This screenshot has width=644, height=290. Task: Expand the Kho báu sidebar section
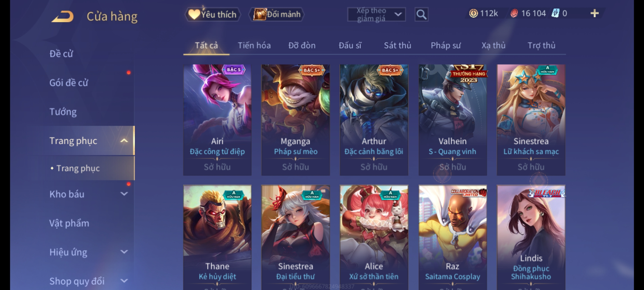(x=124, y=194)
